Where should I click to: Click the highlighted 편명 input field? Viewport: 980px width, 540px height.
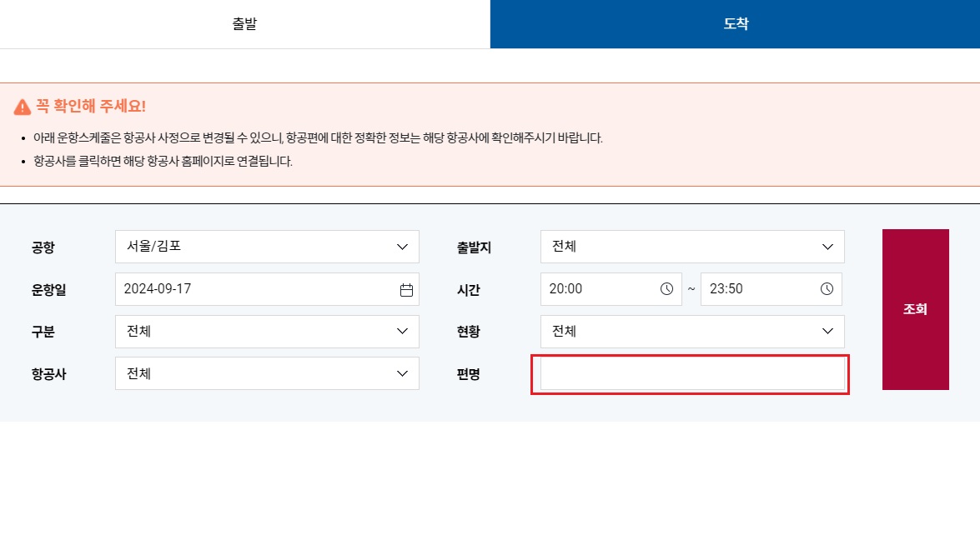[691, 374]
